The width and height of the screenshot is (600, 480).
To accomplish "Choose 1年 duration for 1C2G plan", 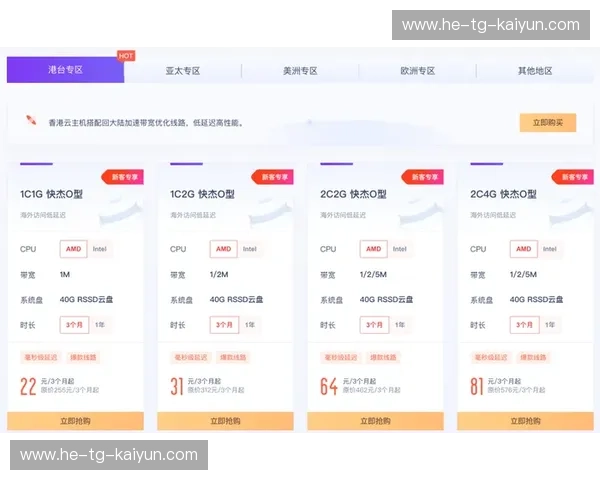I will point(250,325).
